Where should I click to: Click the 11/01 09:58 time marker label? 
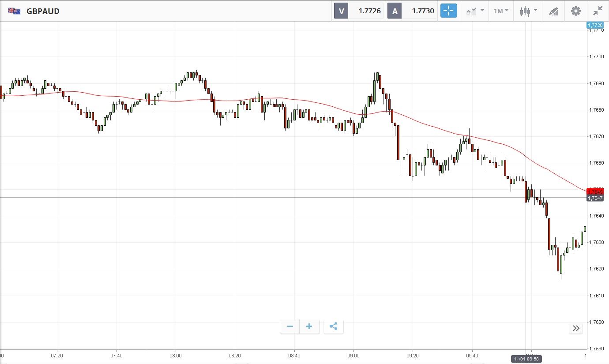[526, 359]
